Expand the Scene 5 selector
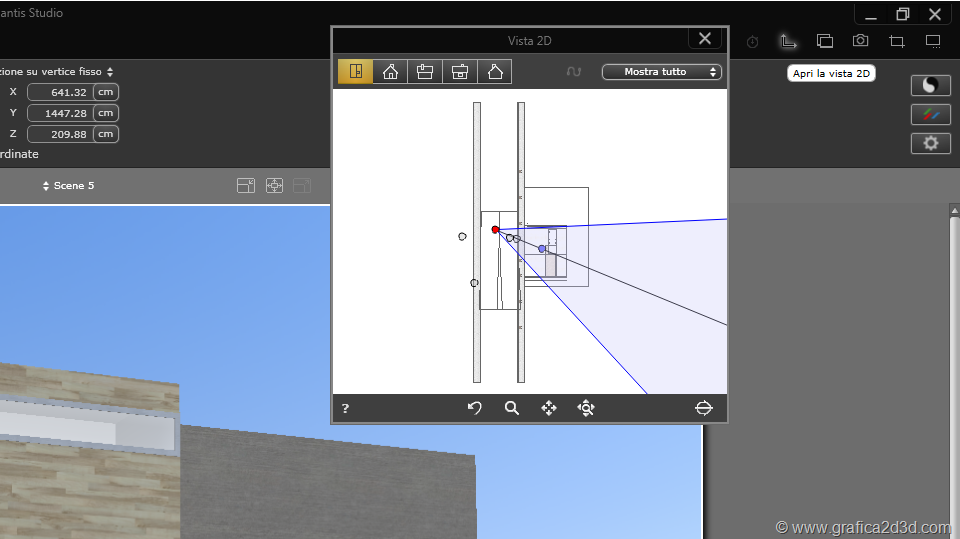Screen dimensions: 960x539 (68, 186)
